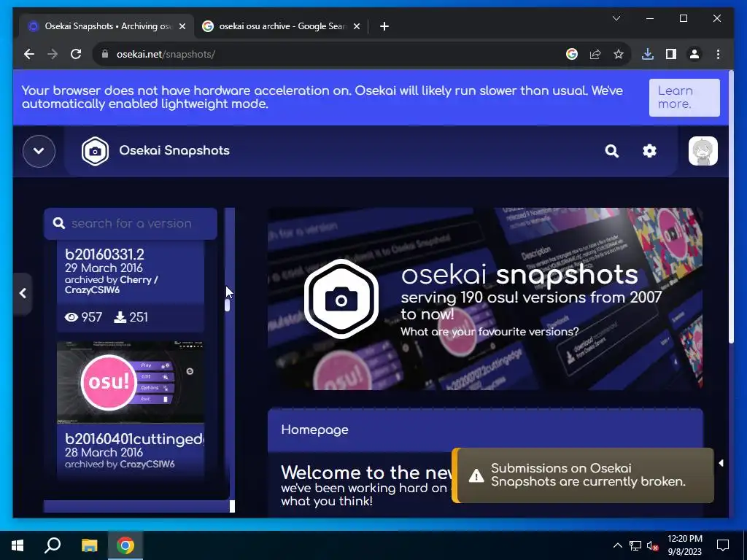Bookmark this page with the star

tap(619, 54)
